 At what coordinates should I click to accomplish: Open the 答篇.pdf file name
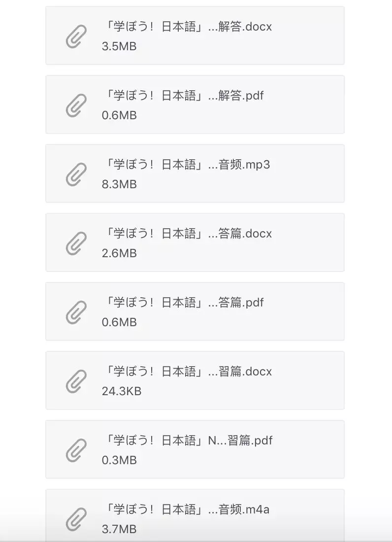(183, 303)
